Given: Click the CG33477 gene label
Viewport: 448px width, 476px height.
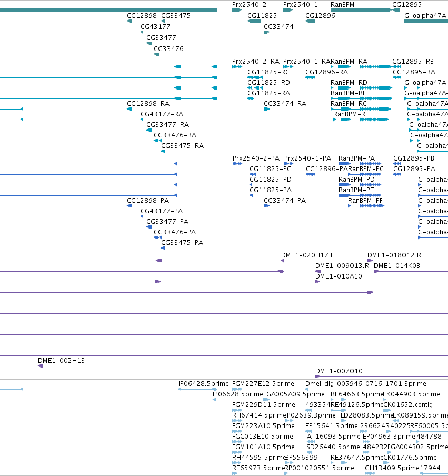Looking at the screenshot, I should tap(161, 38).
